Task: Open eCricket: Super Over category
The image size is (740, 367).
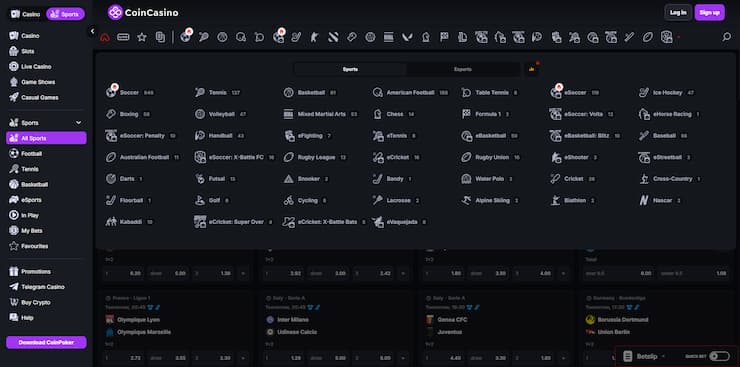Action: pos(234,222)
